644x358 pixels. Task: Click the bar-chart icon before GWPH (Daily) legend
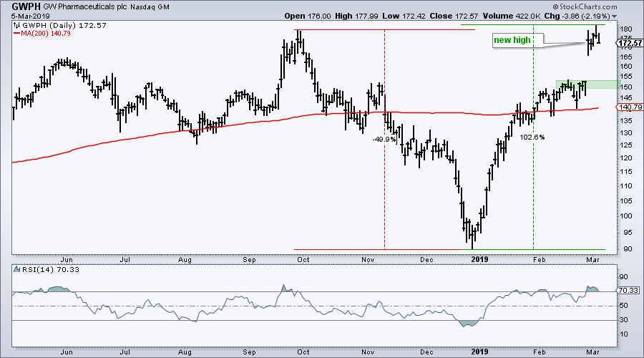pos(17,26)
